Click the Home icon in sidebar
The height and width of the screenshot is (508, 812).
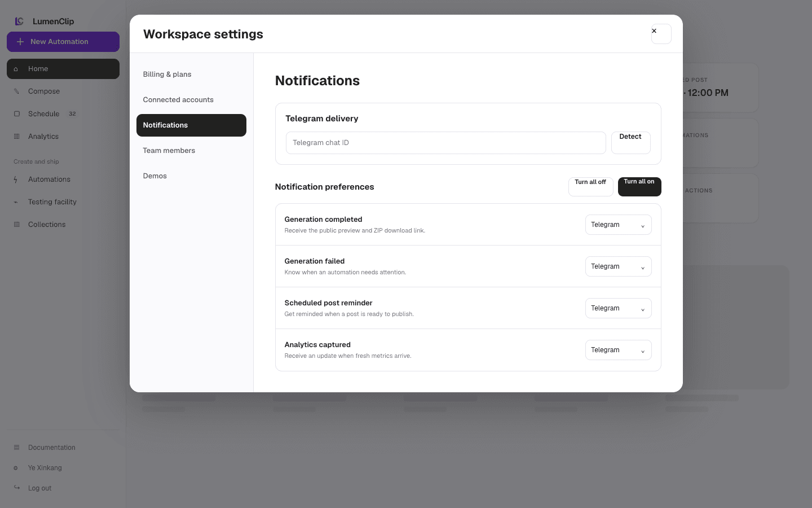tap(16, 69)
